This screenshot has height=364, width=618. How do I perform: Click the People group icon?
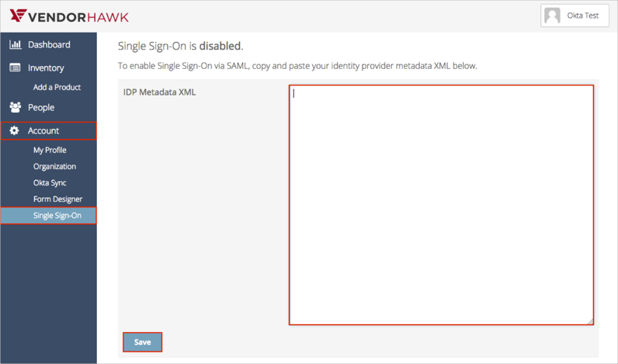[x=15, y=107]
